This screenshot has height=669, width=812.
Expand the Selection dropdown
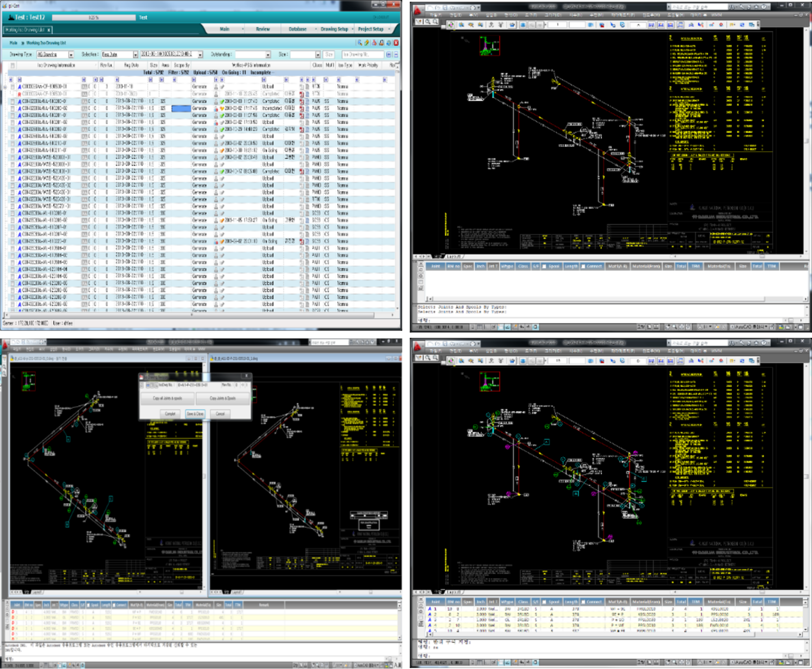coord(135,54)
